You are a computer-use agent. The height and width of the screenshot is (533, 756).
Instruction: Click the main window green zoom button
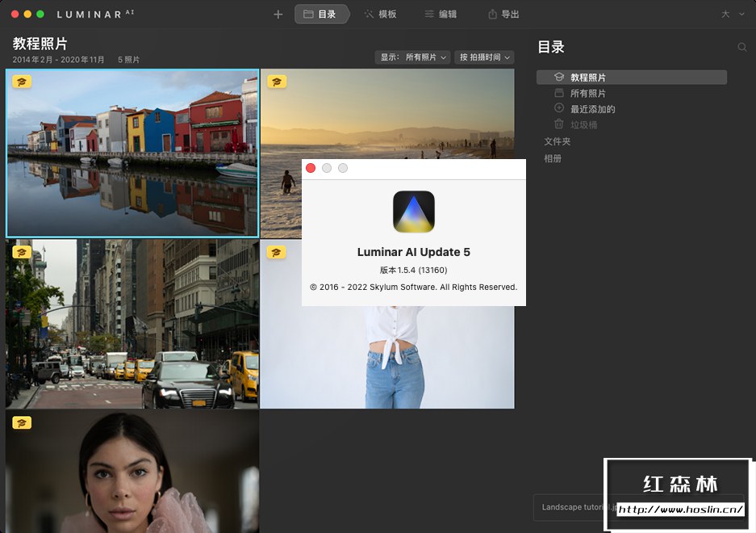click(40, 15)
